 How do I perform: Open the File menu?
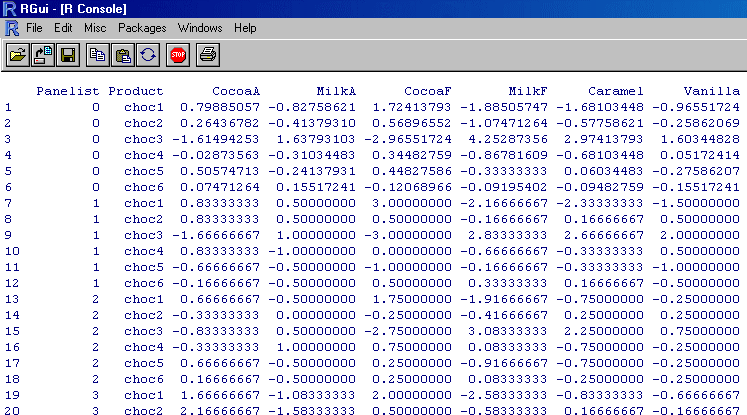[34, 28]
